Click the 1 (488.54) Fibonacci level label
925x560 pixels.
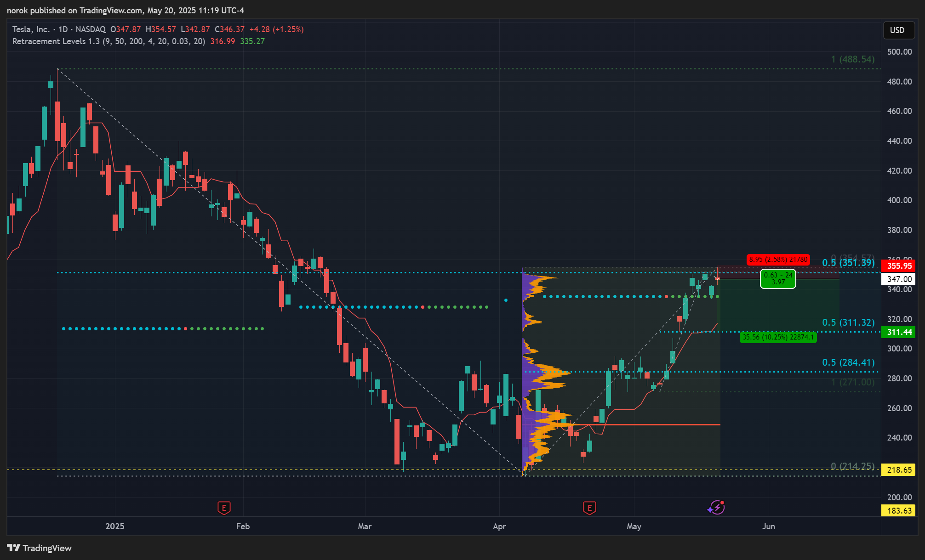point(853,59)
